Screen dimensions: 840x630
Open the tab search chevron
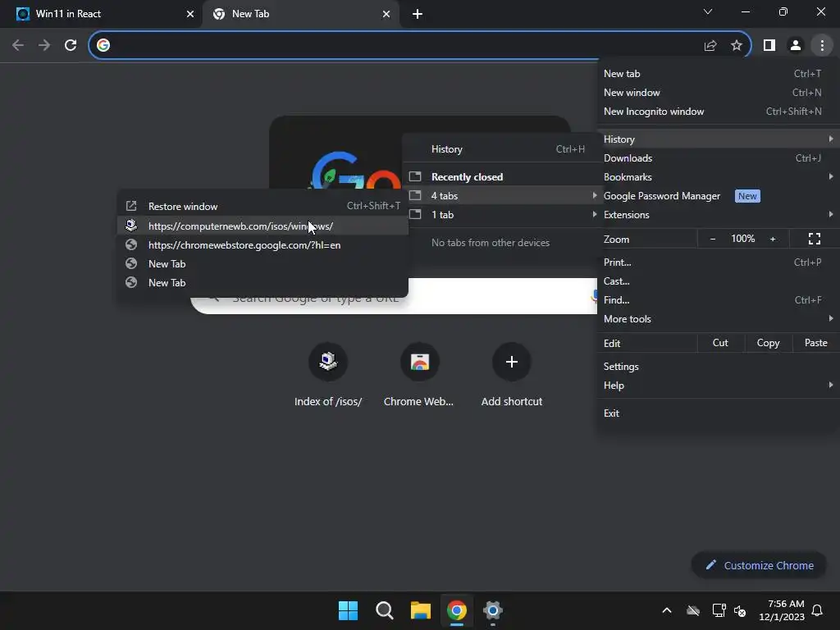(x=708, y=11)
